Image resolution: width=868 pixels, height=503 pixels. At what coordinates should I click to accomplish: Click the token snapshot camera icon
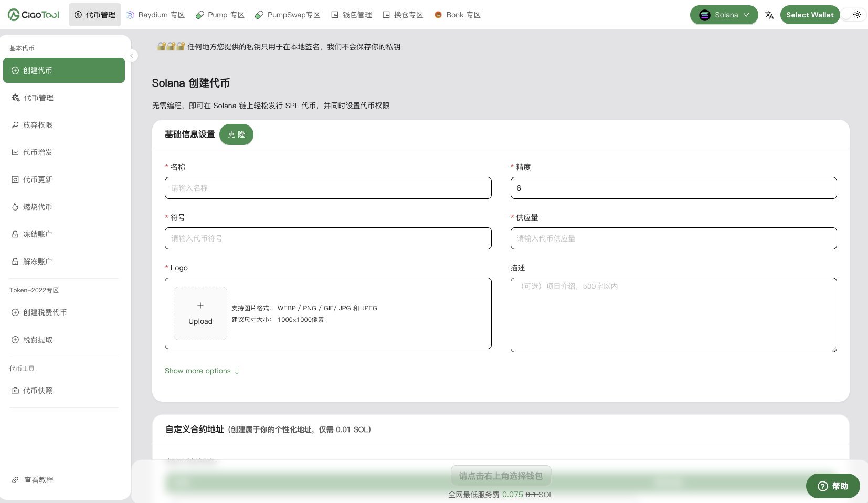(x=15, y=391)
